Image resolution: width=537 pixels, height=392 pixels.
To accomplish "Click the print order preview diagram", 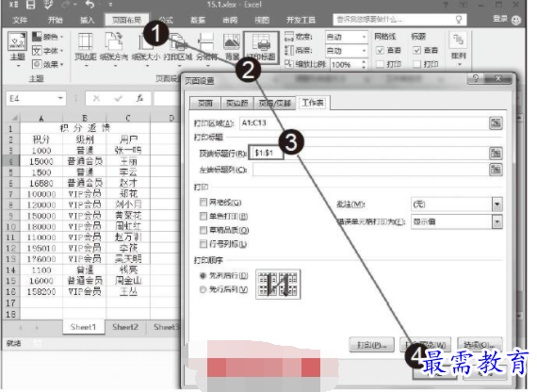I will coord(278,284).
